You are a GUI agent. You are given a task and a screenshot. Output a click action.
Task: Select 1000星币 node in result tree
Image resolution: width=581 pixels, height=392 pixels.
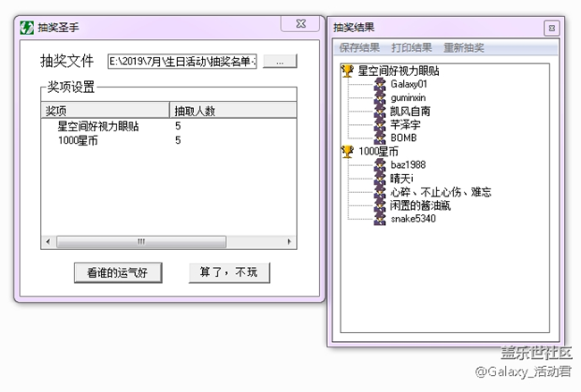tap(378, 151)
